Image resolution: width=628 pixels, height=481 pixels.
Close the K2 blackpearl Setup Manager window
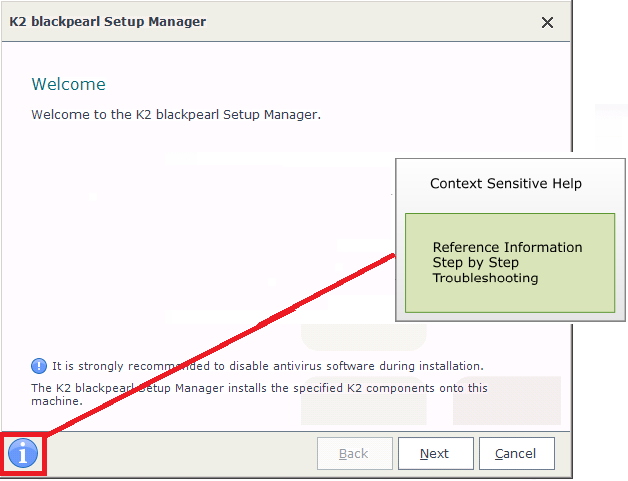click(547, 22)
